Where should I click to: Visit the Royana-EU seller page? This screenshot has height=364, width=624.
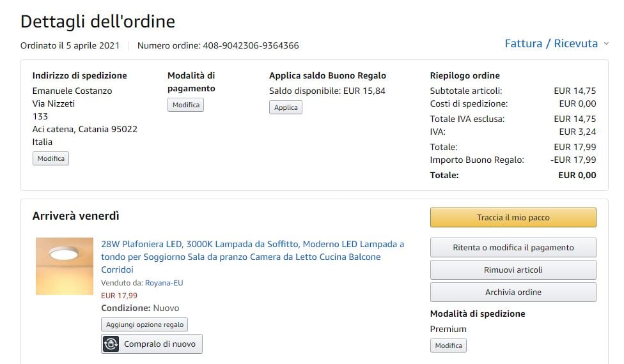click(x=164, y=283)
